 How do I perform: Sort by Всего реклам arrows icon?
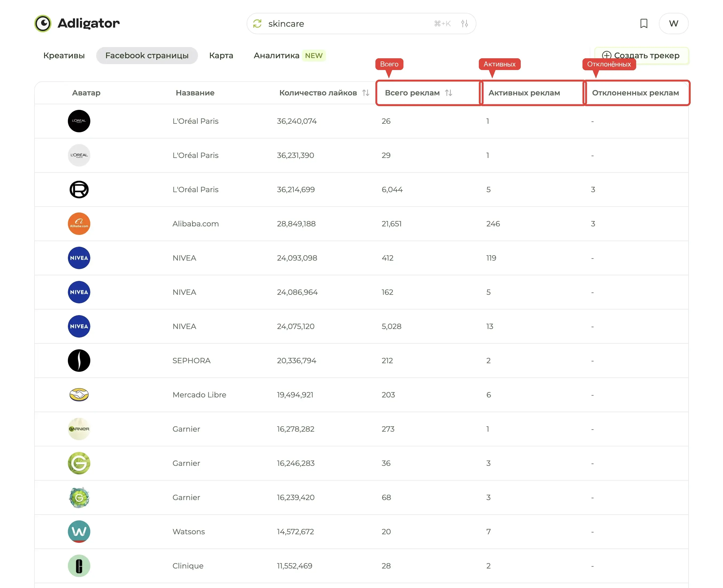[x=449, y=93]
